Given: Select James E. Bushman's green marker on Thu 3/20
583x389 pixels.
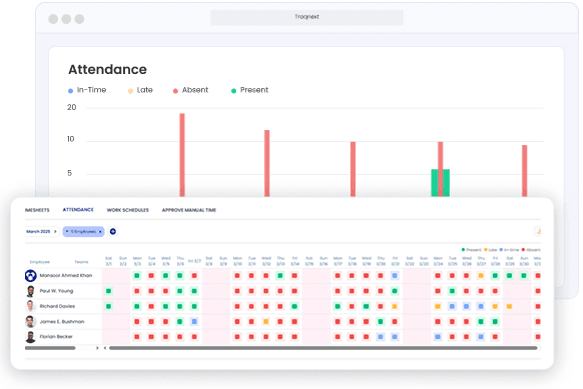Looking at the screenshot, I should pos(380,321).
